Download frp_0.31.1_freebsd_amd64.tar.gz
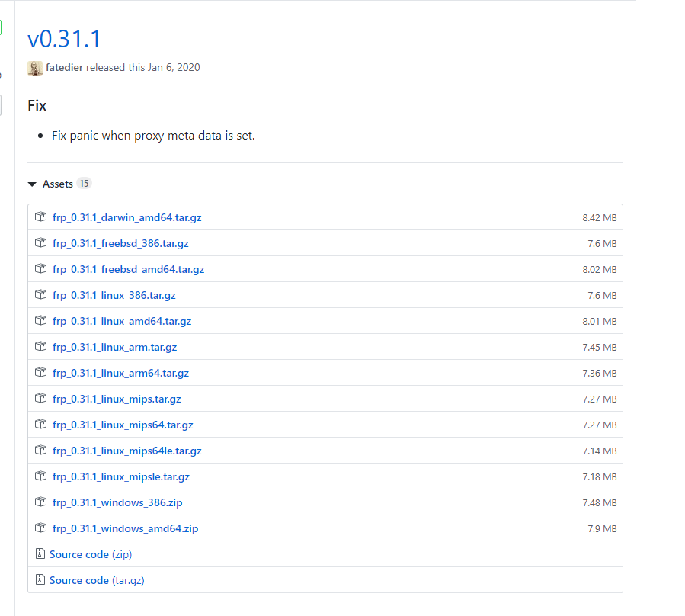The image size is (685, 616). pyautogui.click(x=128, y=269)
